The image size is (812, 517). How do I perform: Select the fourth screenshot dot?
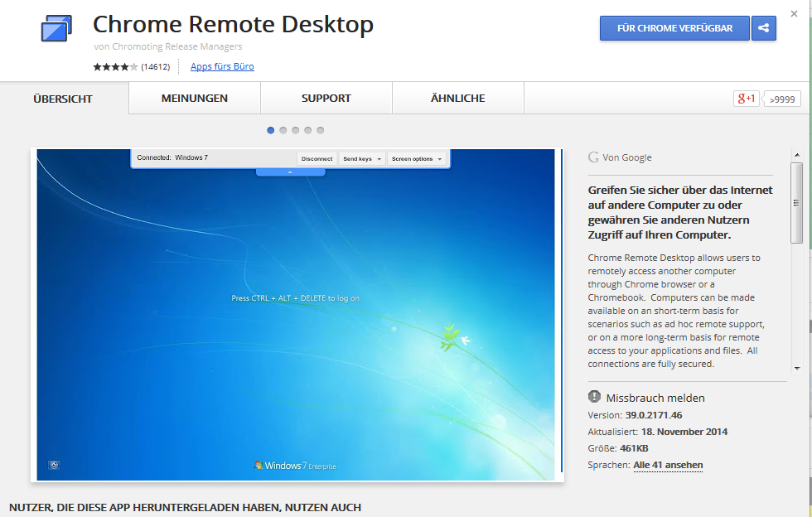(307, 131)
